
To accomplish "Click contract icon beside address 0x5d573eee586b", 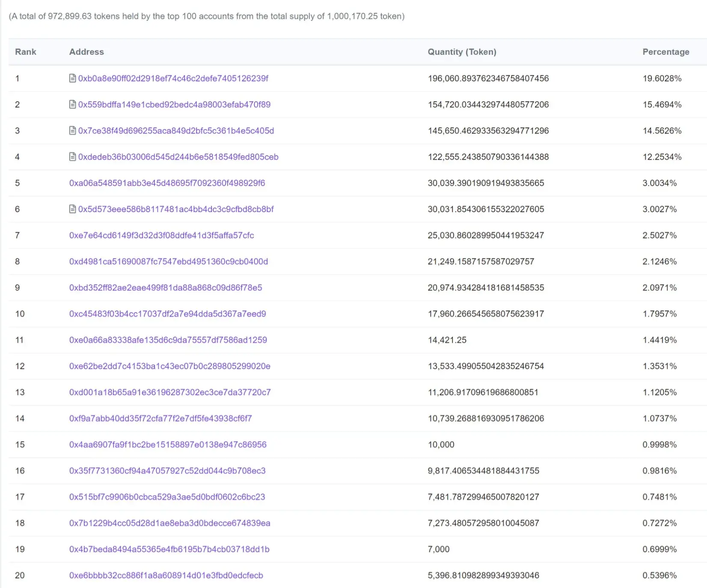I will [x=73, y=209].
